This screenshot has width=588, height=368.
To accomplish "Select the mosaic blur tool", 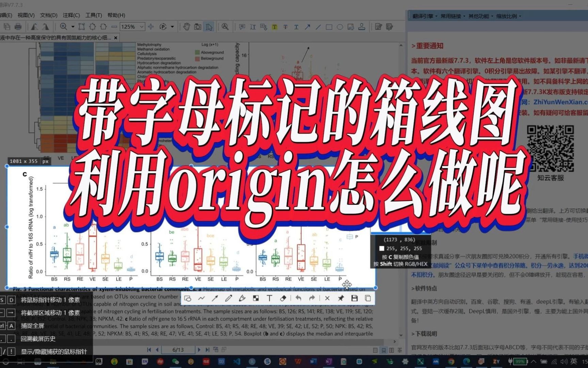I will (256, 298).
